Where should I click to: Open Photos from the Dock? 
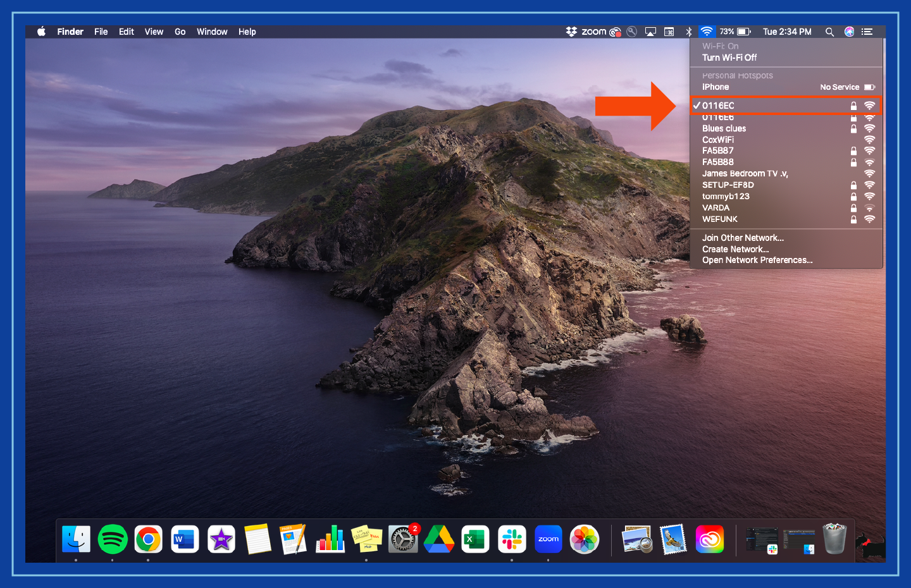coord(584,539)
